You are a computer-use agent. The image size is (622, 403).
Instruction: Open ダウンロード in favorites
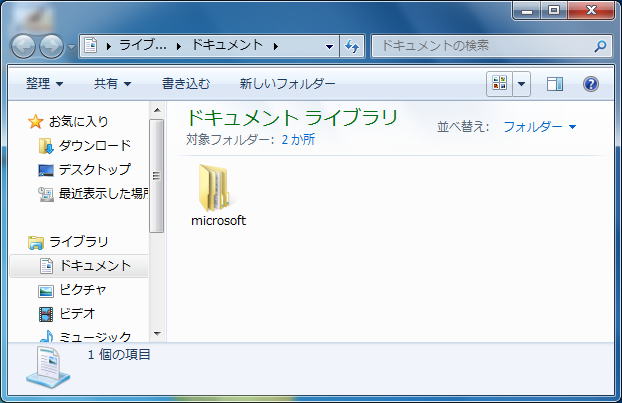(x=95, y=146)
